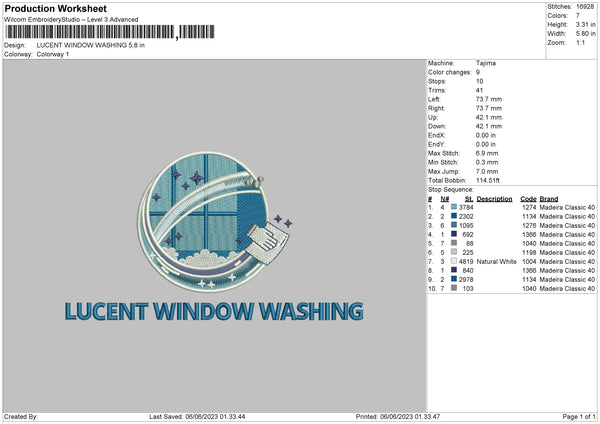This screenshot has width=600, height=424.
Task: Click the LUCENT WINDOW WASHING embroidered text
Action: [x=214, y=311]
